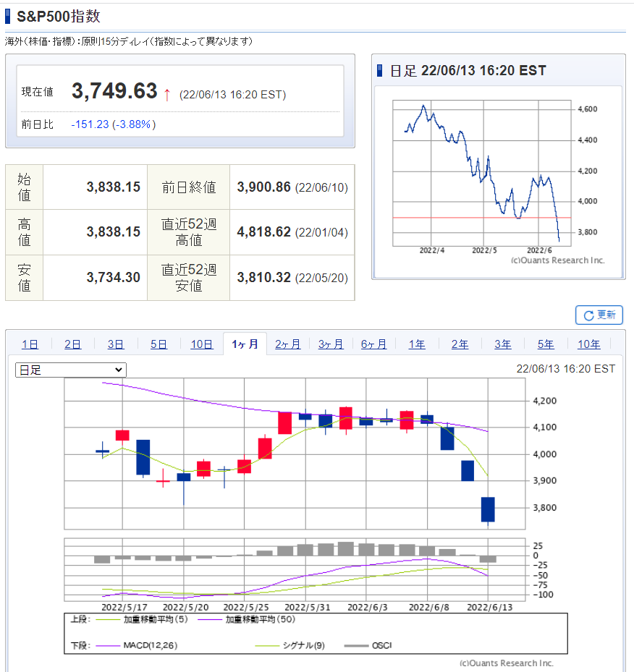Click the small daily line chart thumbnail
The width and height of the screenshot is (634, 672).
pyautogui.click(x=483, y=174)
